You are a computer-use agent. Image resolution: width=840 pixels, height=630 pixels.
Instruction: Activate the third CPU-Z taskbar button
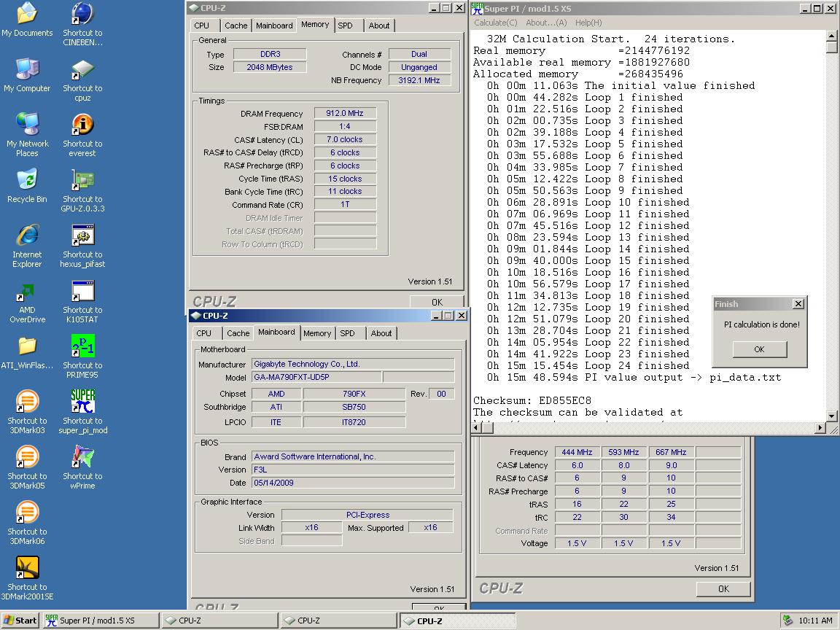pyautogui.click(x=457, y=621)
